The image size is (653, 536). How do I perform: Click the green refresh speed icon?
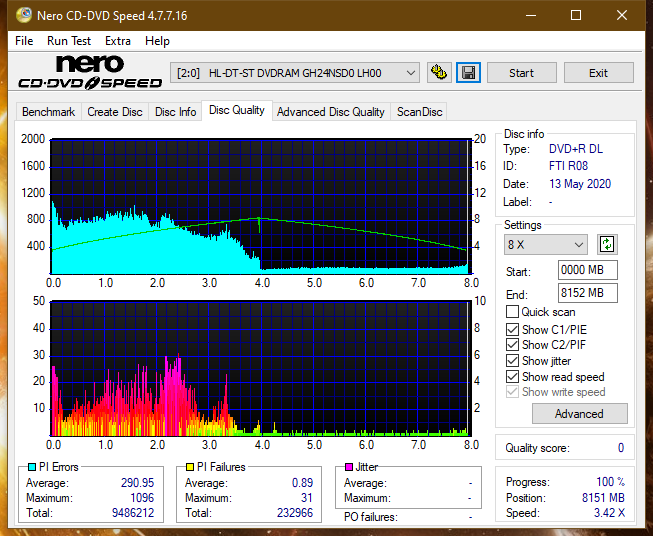point(607,244)
